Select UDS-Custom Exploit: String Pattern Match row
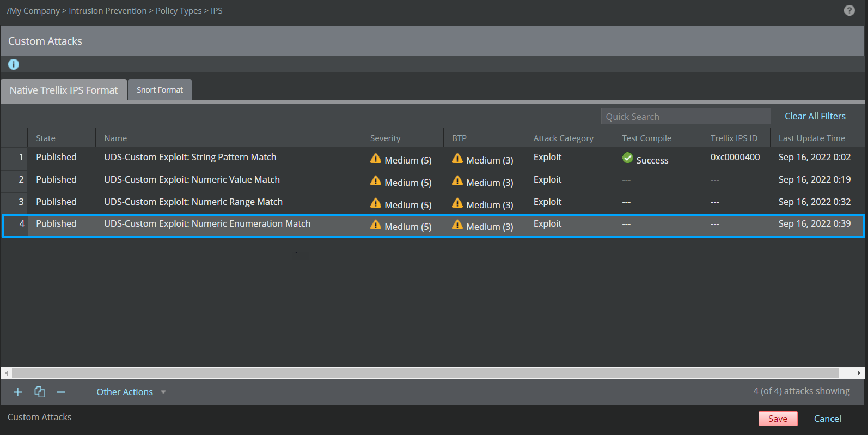868x435 pixels. (432, 159)
